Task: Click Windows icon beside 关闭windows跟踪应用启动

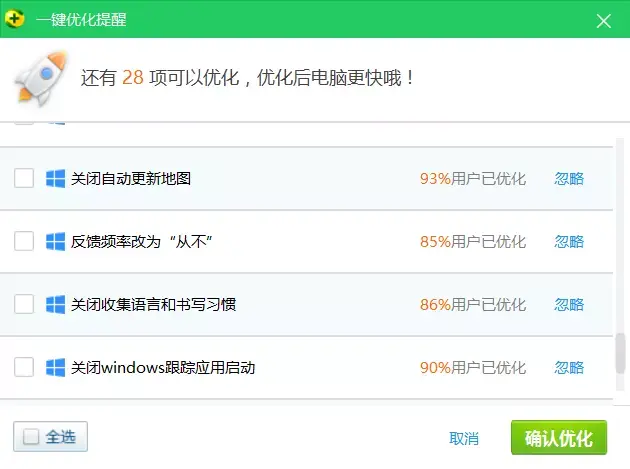Action: 55,368
